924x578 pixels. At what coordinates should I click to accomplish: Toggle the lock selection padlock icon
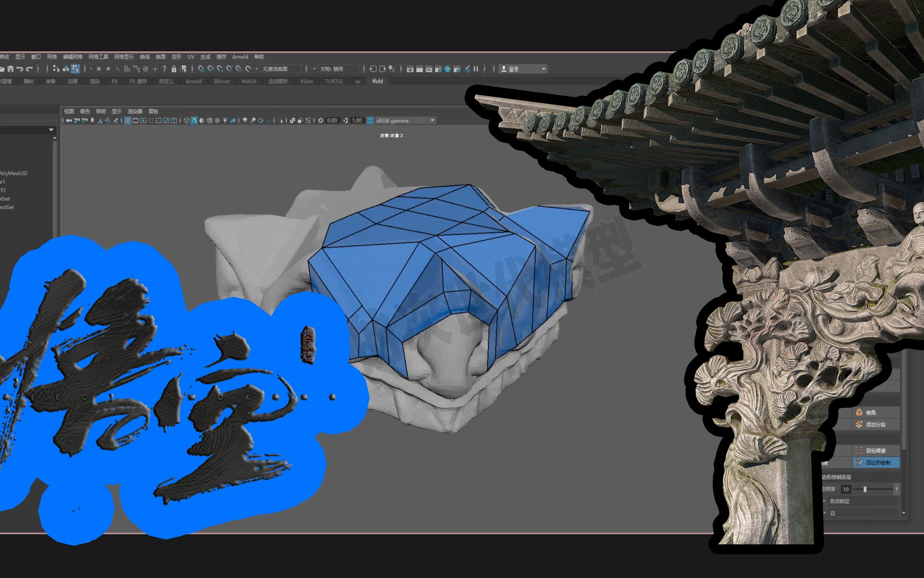pos(174,69)
